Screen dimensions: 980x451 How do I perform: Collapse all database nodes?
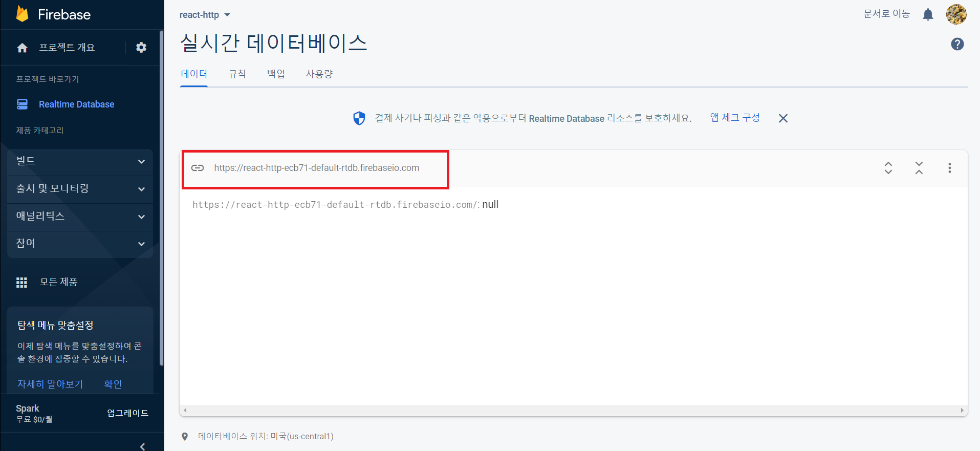(x=919, y=168)
